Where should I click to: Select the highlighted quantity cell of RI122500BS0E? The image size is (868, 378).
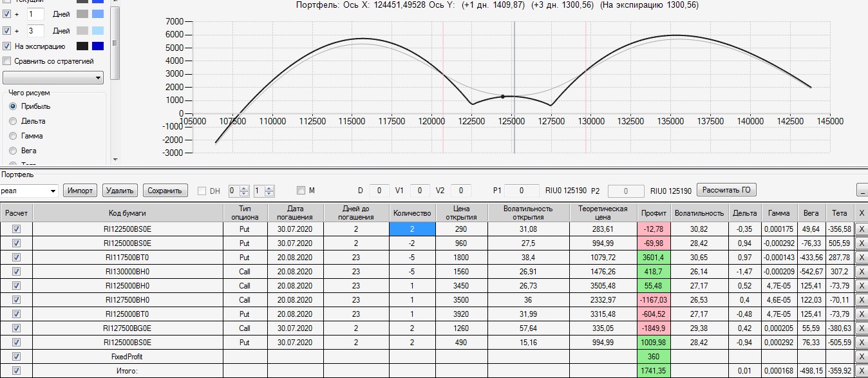pyautogui.click(x=413, y=229)
